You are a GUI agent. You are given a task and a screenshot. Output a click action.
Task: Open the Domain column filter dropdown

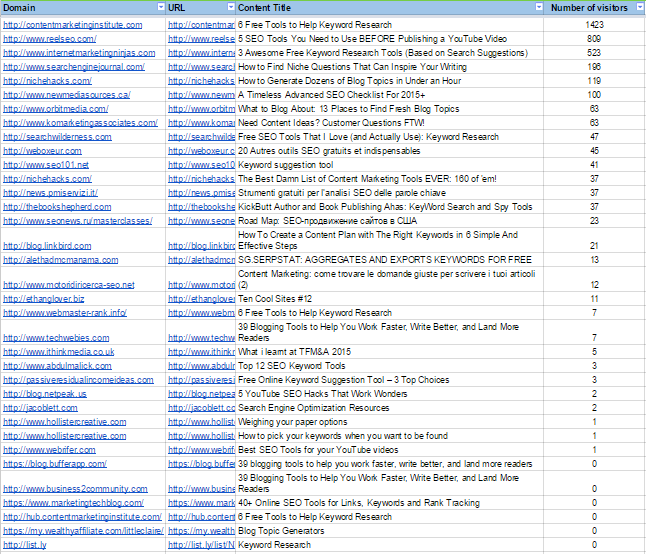[x=161, y=7]
